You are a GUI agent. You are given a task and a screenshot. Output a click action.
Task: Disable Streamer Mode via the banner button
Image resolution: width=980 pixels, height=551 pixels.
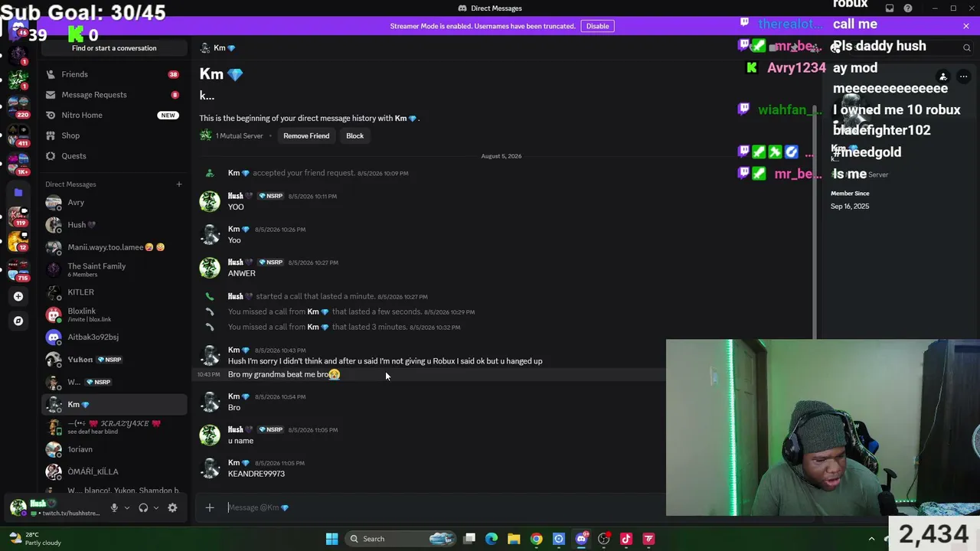tap(597, 26)
